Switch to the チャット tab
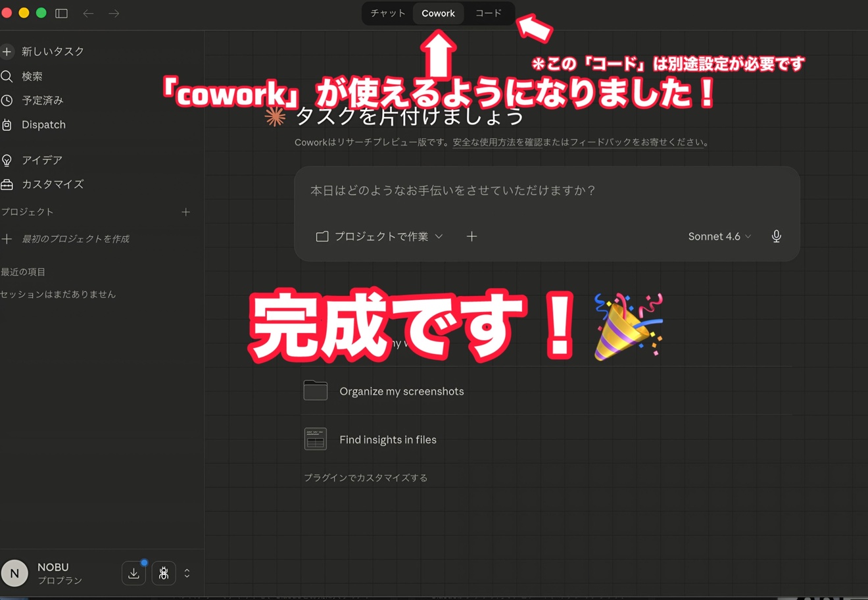This screenshot has width=868, height=600. (x=388, y=13)
